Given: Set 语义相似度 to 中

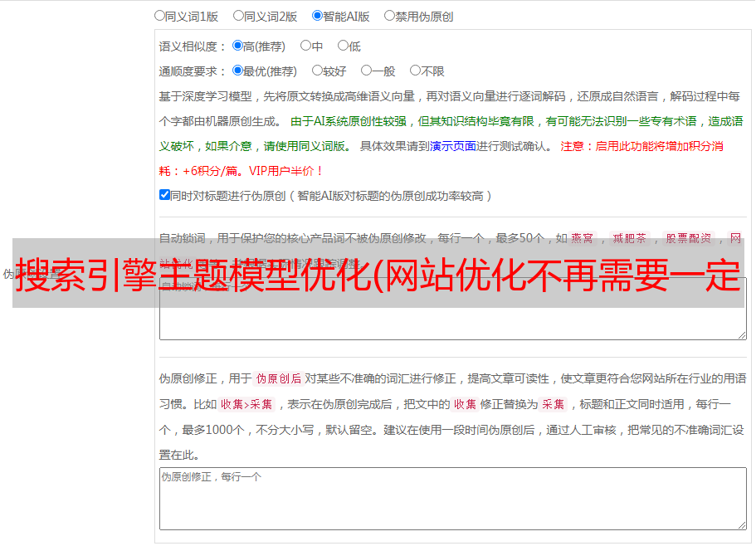Looking at the screenshot, I should [x=305, y=46].
